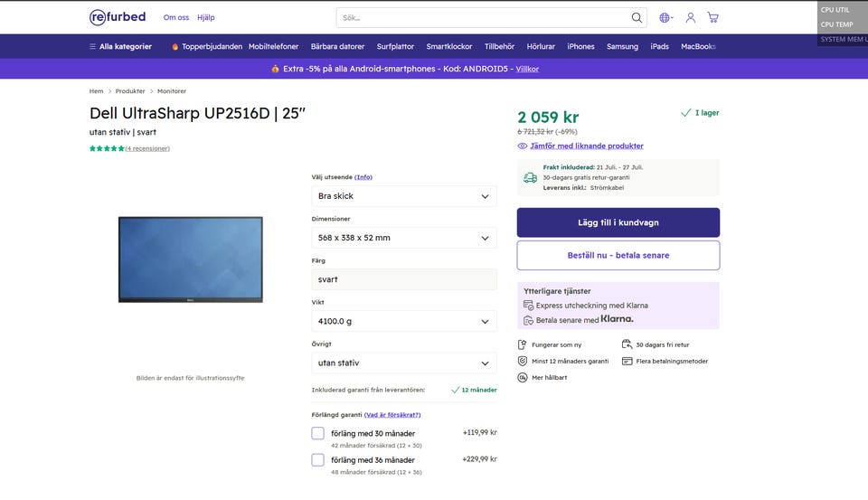868x500 pixels.
Task: Click the green I lager checkmark
Action: pyautogui.click(x=686, y=112)
